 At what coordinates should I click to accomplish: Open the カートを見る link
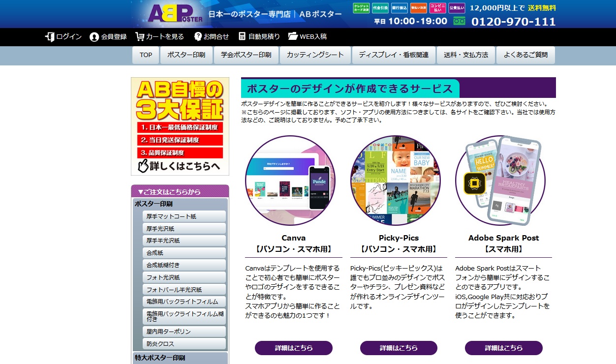(x=165, y=37)
